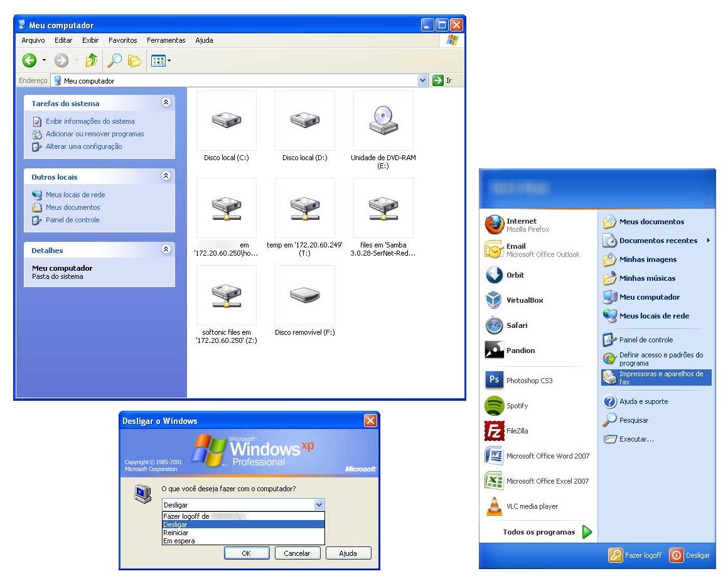Open the Favoritos menu
The width and height of the screenshot is (728, 581).
pos(122,40)
